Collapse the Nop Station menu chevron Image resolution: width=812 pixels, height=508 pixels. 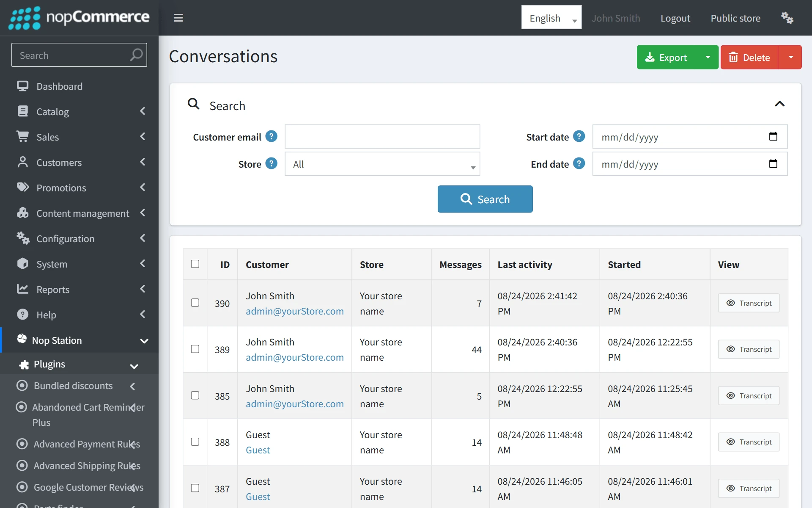pyautogui.click(x=144, y=341)
